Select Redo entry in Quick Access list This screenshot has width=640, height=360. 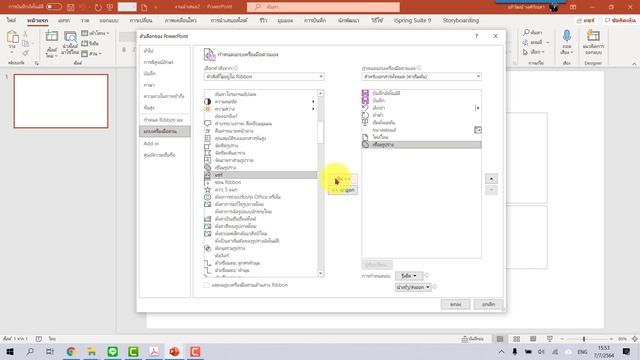point(421,115)
